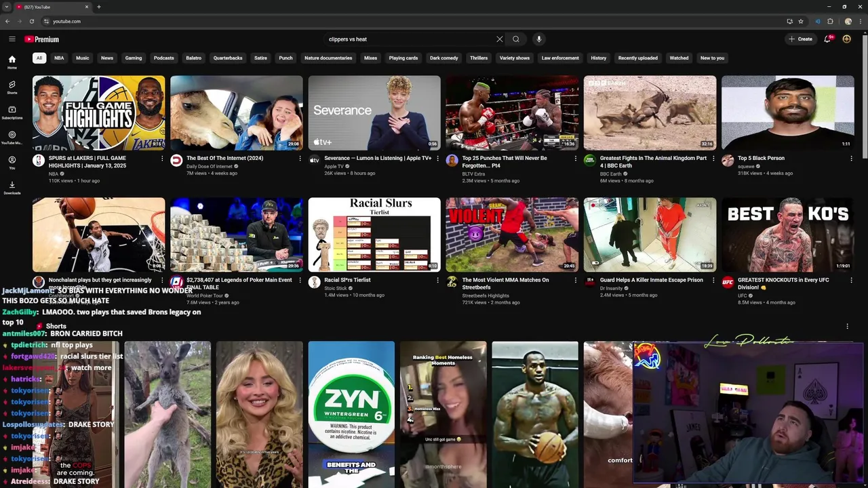This screenshot has height=488, width=868.
Task: Play the camel Best Of The Internet thumbnail
Action: (237, 113)
